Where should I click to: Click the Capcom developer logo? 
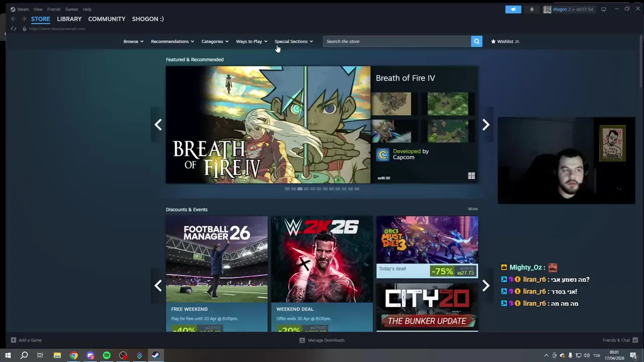(383, 154)
